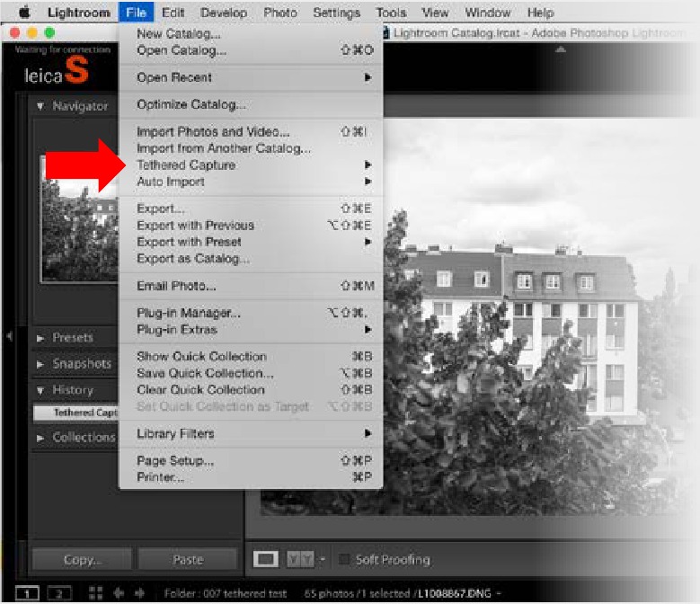Click the green zoom window button
The width and height of the screenshot is (700, 604).
(x=49, y=32)
